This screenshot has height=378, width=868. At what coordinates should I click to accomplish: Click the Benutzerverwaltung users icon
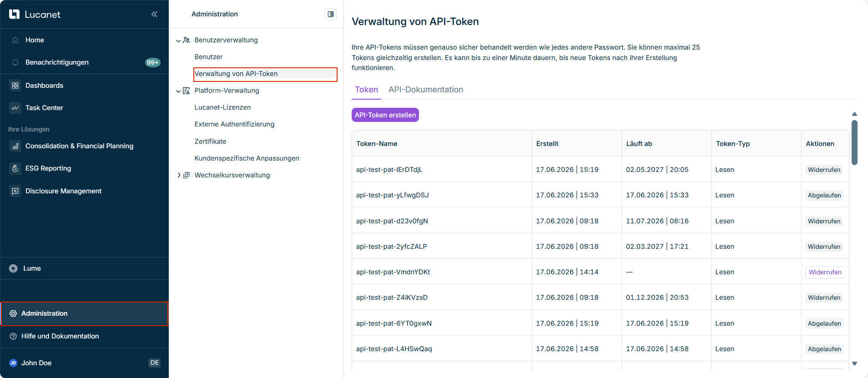point(187,40)
